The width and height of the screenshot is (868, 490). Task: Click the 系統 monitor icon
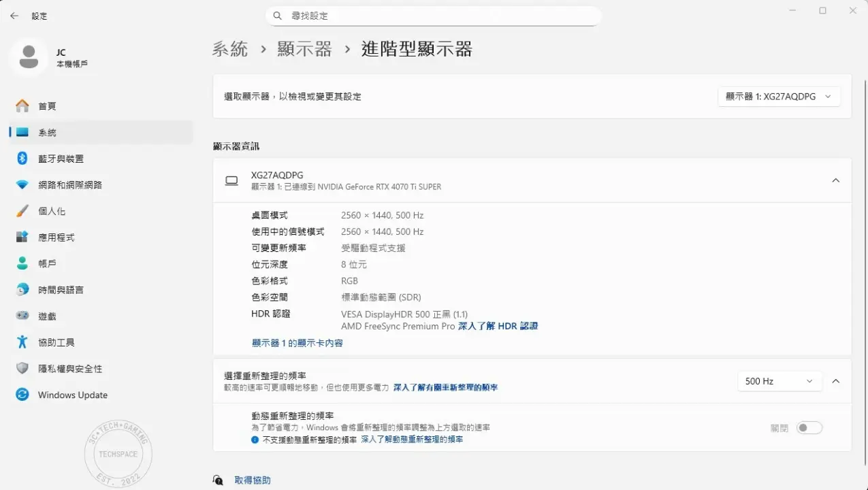pyautogui.click(x=22, y=133)
